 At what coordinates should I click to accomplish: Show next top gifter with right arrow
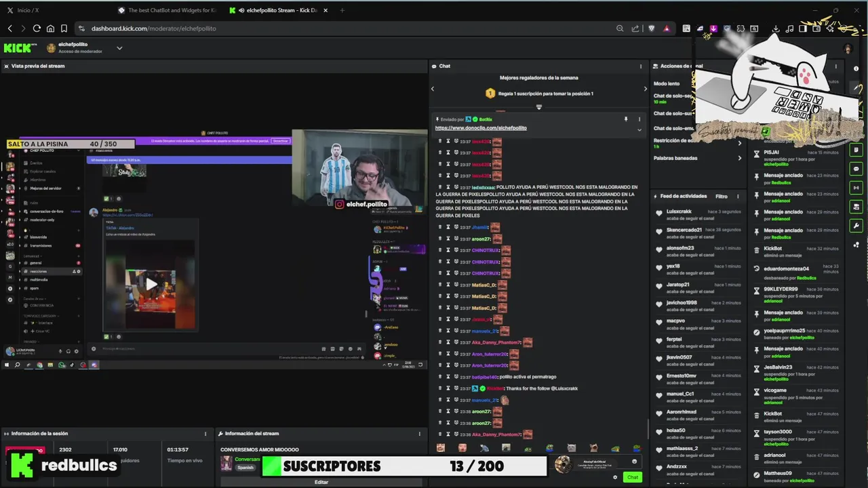pos(645,89)
